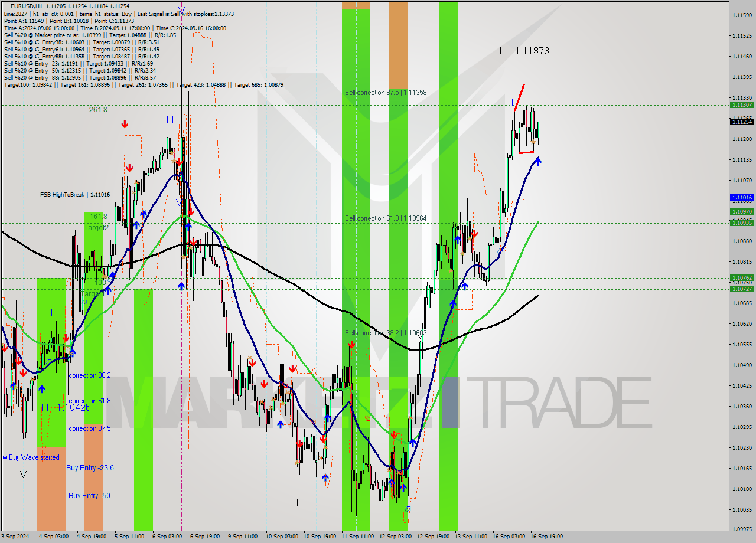The height and width of the screenshot is (543, 756).
Task: Click the Sell correction 38.2 label
Action: 386,333
